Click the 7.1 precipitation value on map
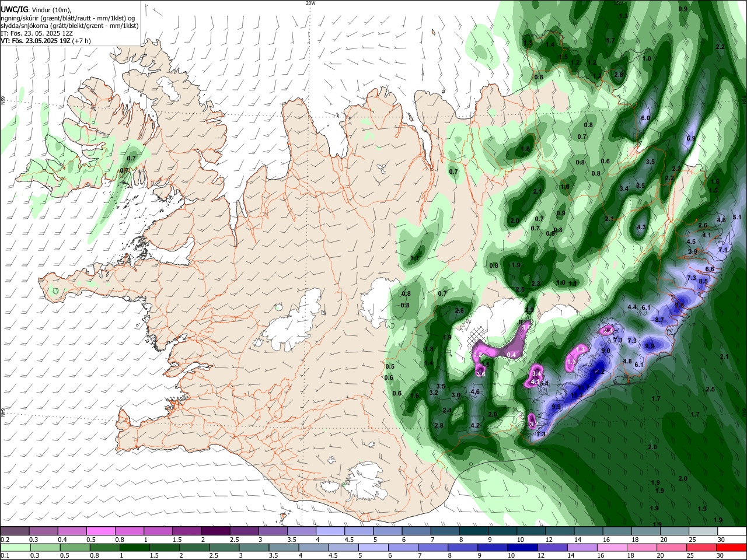 (723, 250)
